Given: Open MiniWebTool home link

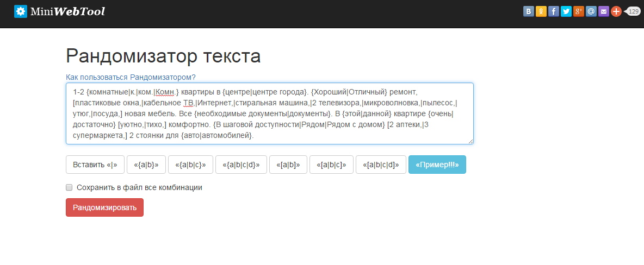Looking at the screenshot, I should click(59, 11).
